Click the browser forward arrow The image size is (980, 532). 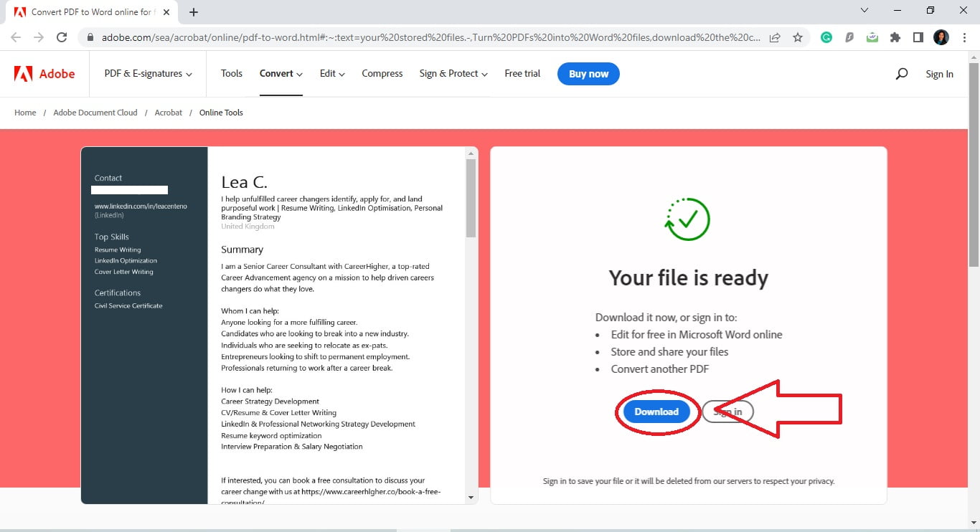39,37
